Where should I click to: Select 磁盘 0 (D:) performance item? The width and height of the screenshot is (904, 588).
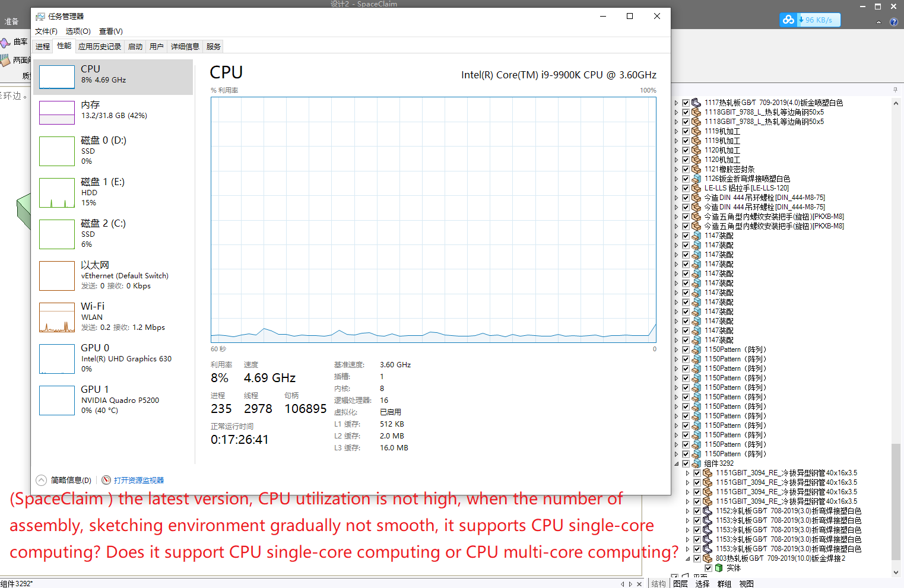pos(113,151)
